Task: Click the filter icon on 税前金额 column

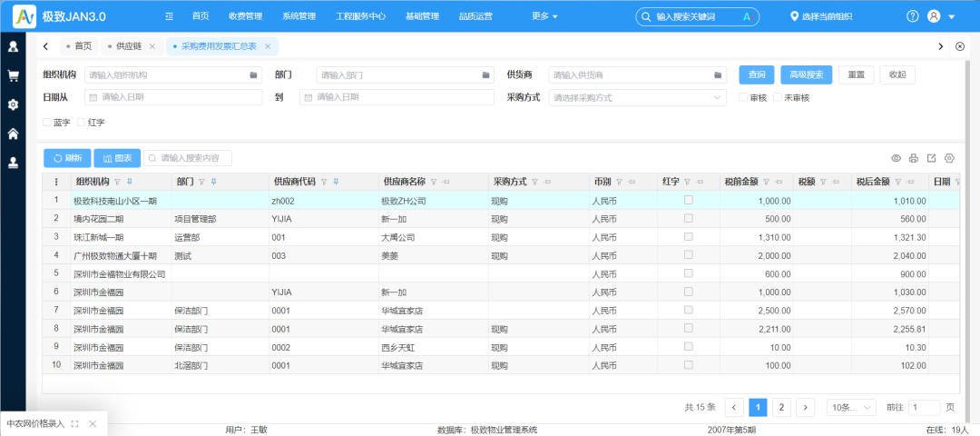Action: pos(766,182)
